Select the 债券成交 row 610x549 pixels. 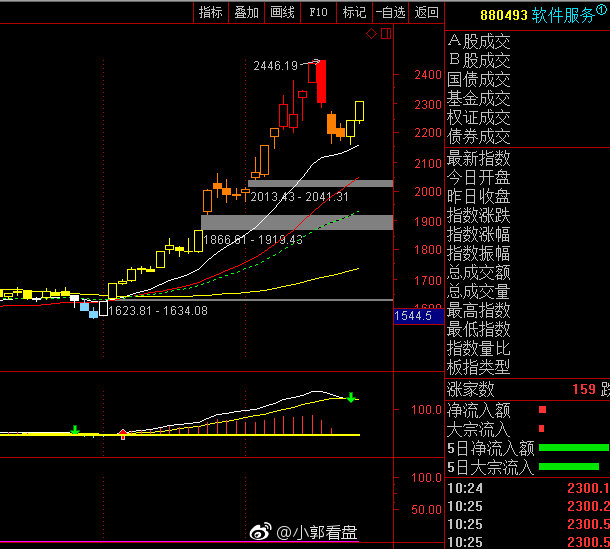tap(479, 137)
